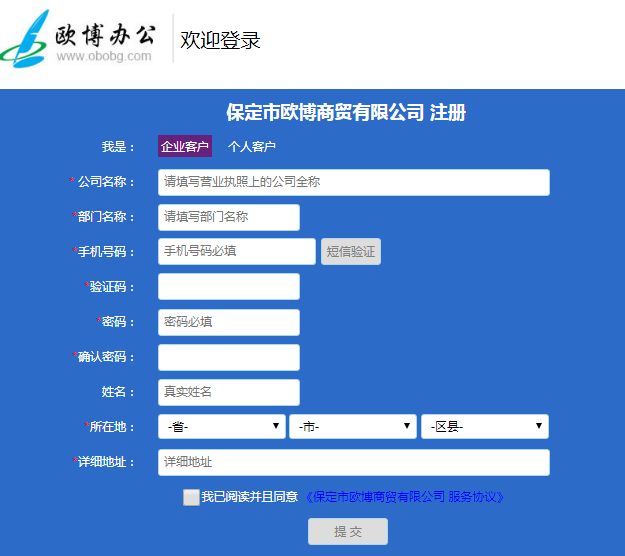Screen dimensions: 625x556
Task: Focus the 验证码 input box
Action: click(229, 287)
